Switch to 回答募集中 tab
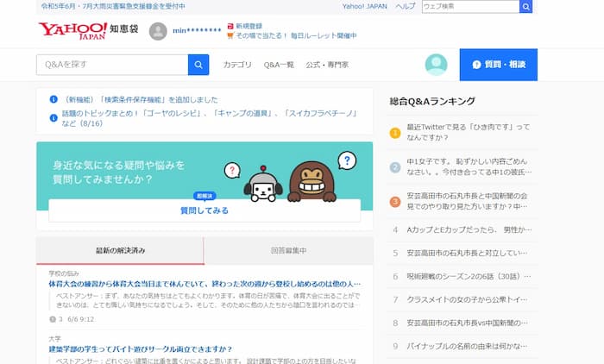Screen dimensions: 604x364 click(x=288, y=251)
